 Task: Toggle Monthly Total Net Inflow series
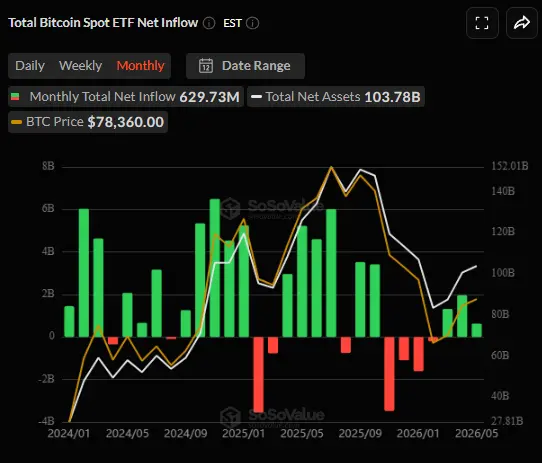(x=126, y=96)
